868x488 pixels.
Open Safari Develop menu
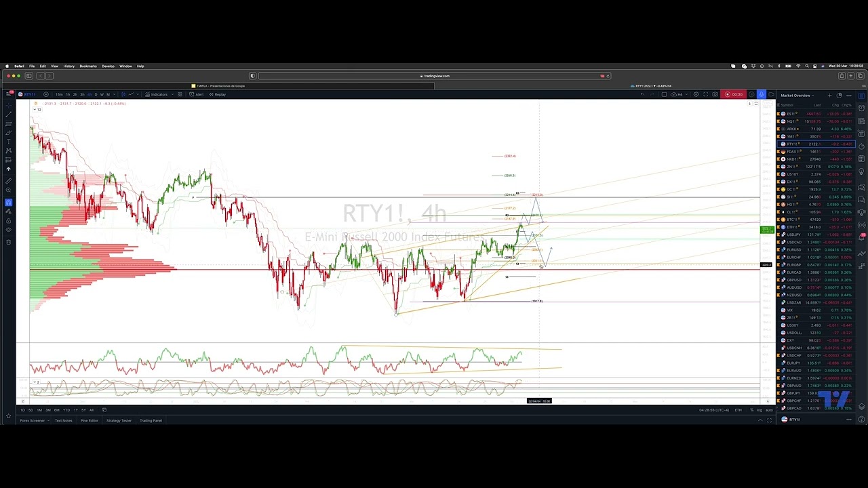pyautogui.click(x=108, y=66)
